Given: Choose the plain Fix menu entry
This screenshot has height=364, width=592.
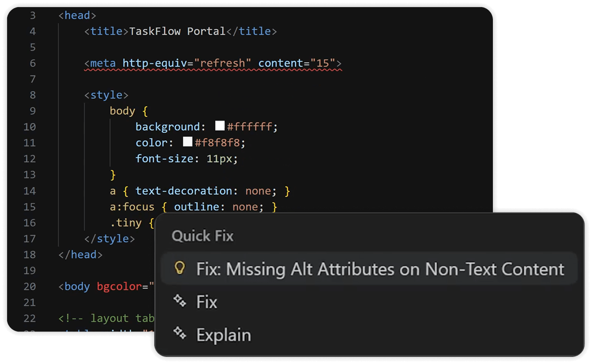Looking at the screenshot, I should [207, 302].
